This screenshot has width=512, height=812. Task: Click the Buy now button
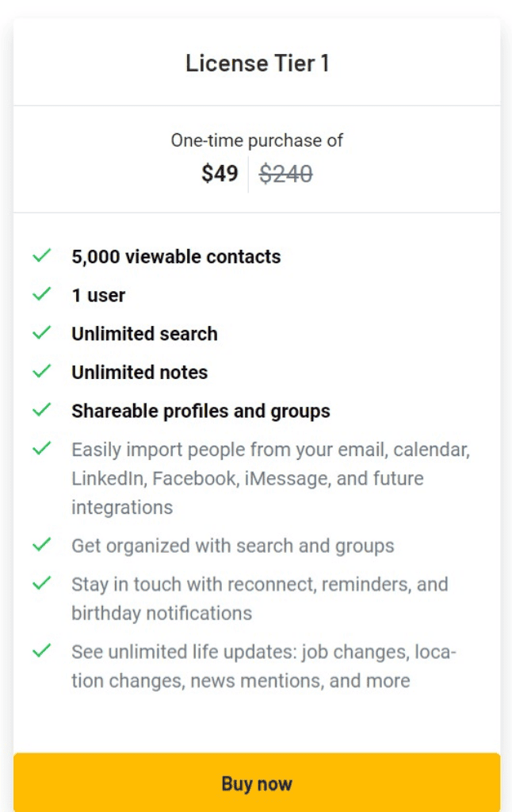(257, 783)
